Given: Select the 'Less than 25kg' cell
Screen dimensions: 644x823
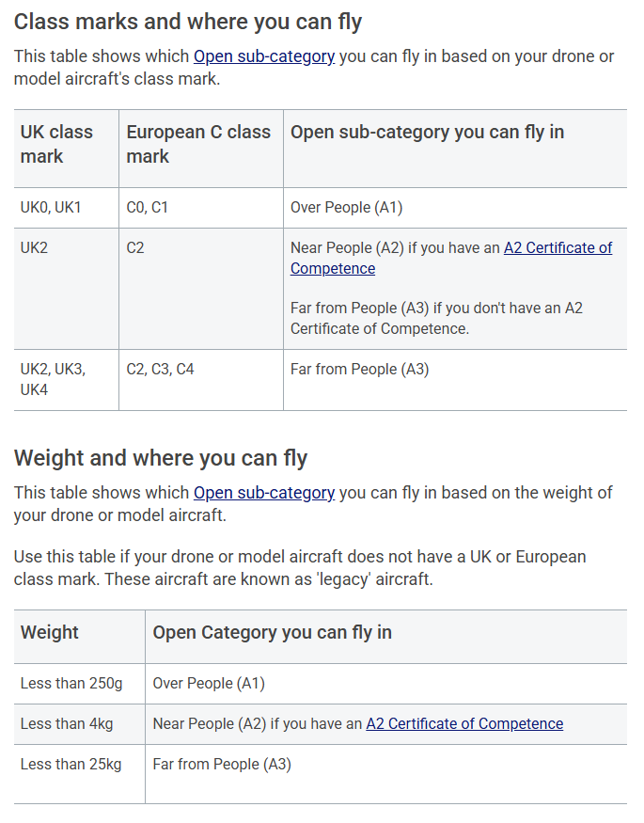Looking at the screenshot, I should coord(71,765).
